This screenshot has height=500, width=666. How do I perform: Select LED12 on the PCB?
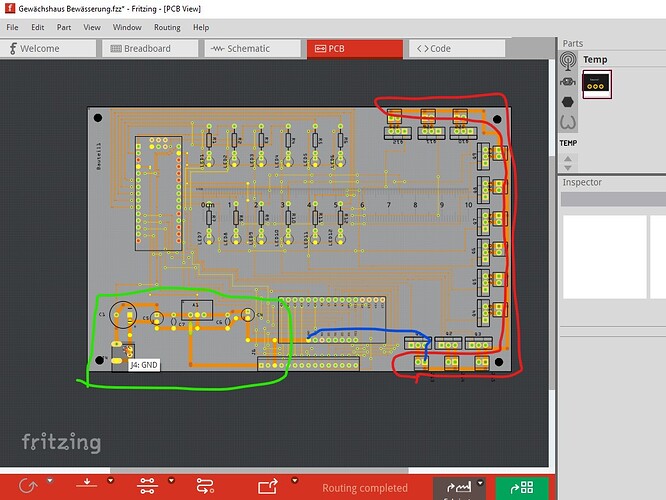(340, 238)
